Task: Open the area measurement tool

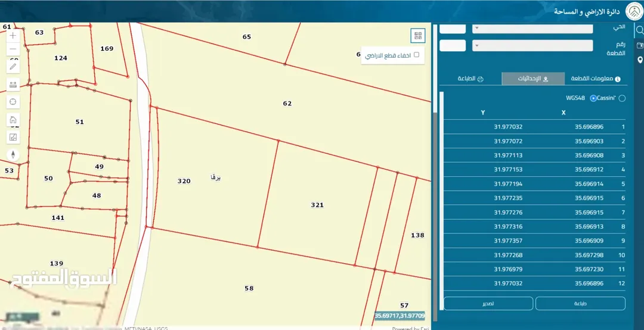Action: pos(13,137)
